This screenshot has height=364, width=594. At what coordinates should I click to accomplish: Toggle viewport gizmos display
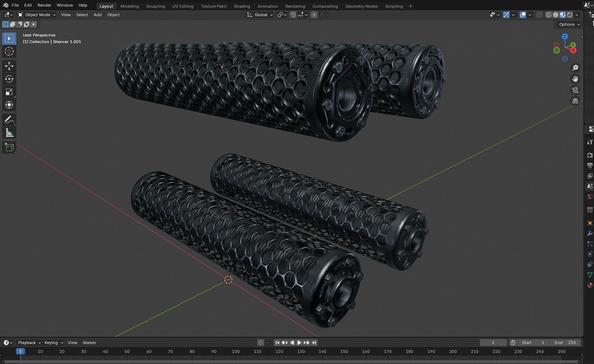[506, 15]
